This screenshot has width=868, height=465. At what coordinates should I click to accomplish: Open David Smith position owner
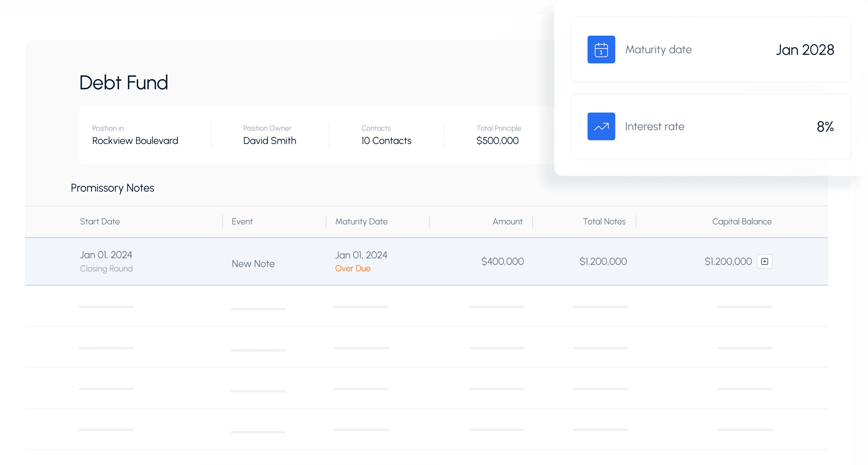pos(270,140)
